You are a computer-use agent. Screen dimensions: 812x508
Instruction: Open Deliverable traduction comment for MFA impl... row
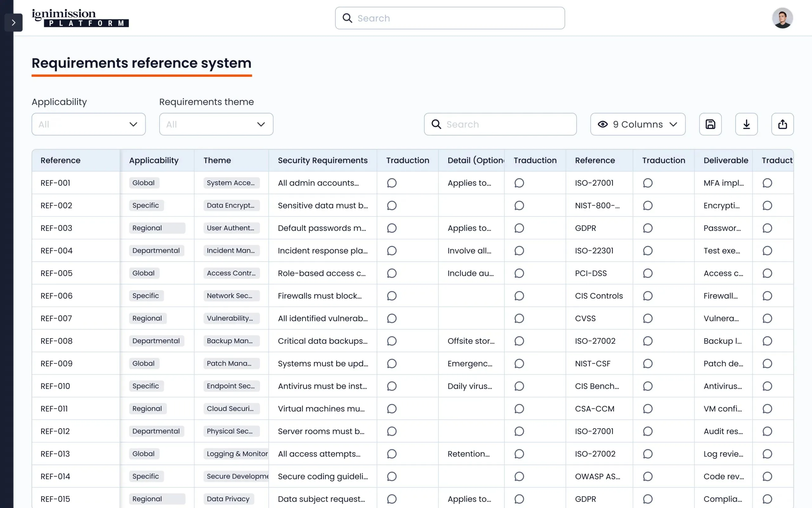[x=767, y=183]
